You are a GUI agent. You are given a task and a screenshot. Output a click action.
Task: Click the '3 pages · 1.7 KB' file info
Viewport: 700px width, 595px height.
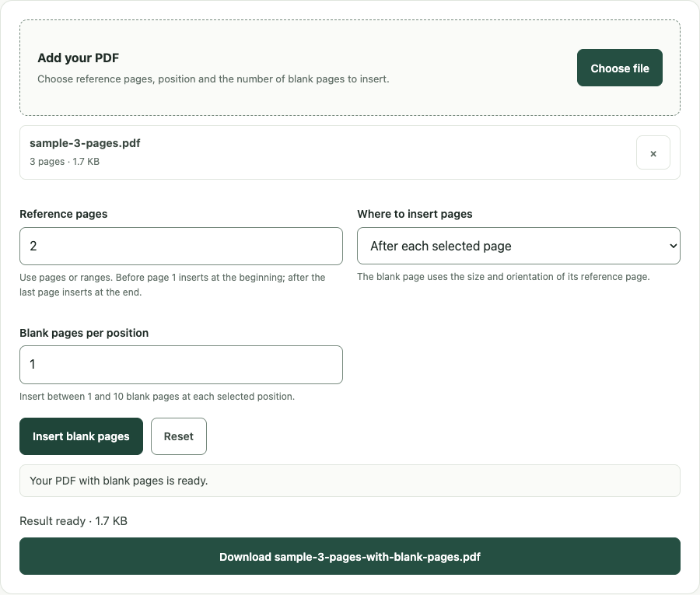[x=65, y=162]
